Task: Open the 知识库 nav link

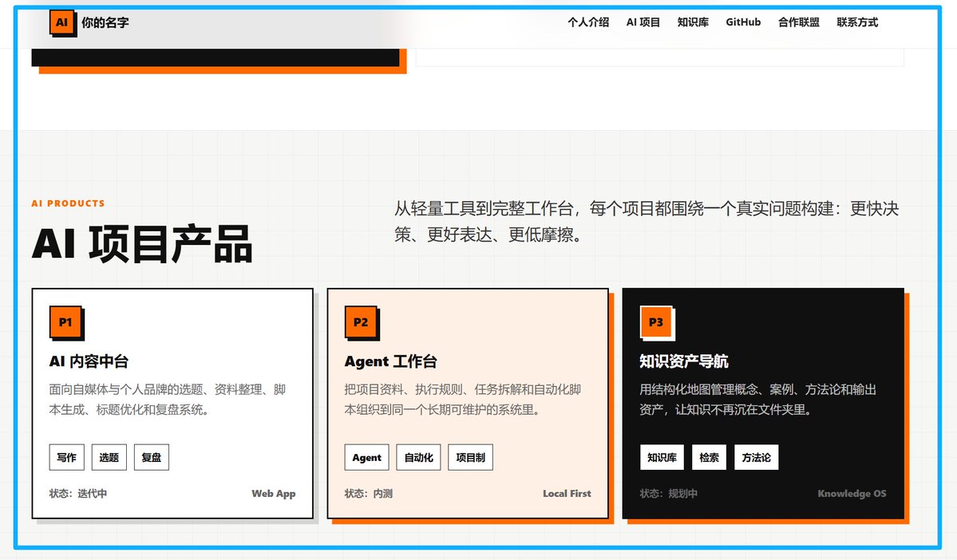Action: coord(693,22)
